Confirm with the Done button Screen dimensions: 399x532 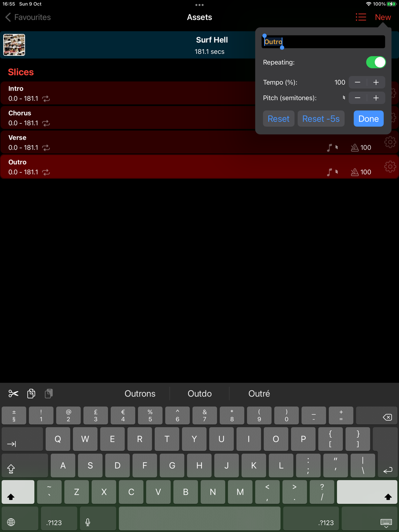point(369,119)
